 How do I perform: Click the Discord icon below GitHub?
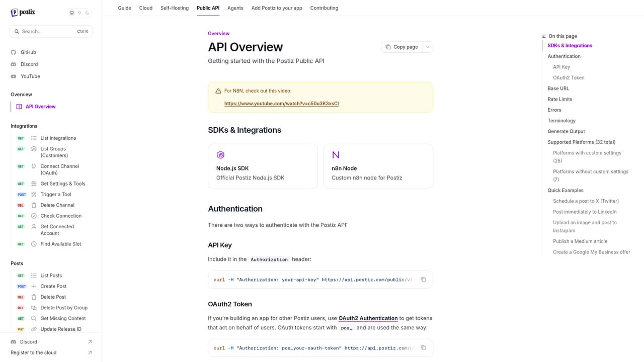(x=14, y=64)
